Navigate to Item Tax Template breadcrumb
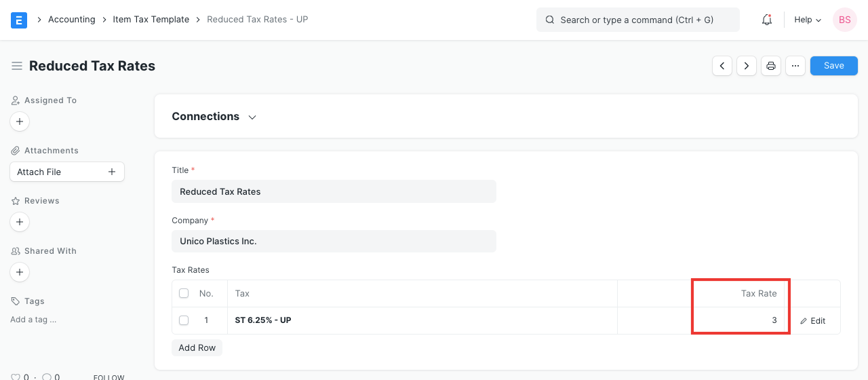The image size is (868, 380). (x=151, y=20)
